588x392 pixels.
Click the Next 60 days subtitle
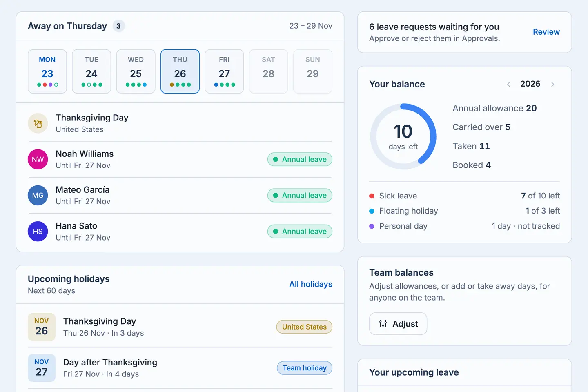[x=51, y=291]
